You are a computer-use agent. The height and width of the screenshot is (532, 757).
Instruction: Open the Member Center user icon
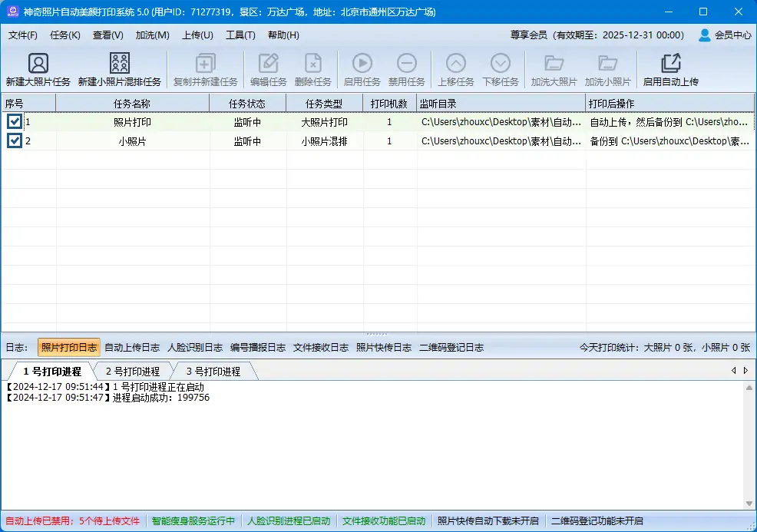point(704,35)
